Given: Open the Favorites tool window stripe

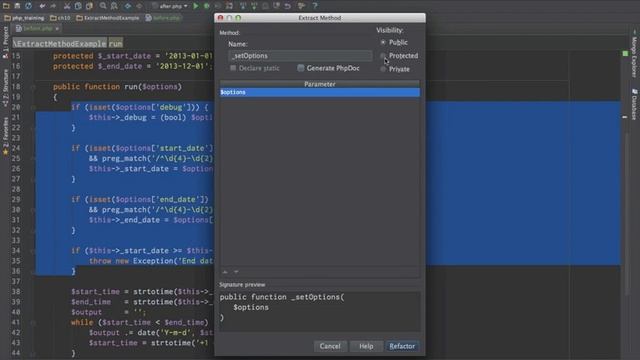Looking at the screenshot, I should (x=5, y=137).
